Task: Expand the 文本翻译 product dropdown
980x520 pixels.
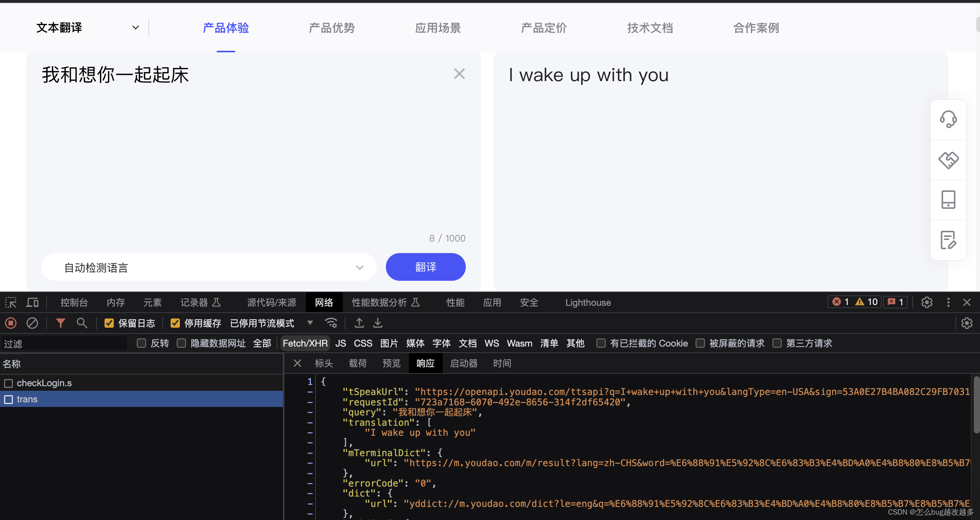Action: click(135, 28)
